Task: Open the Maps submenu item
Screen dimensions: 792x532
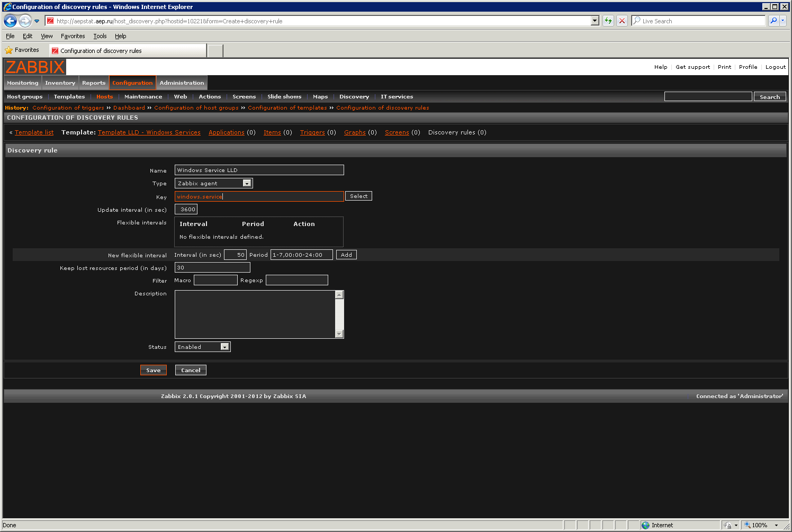Action: click(x=320, y=97)
